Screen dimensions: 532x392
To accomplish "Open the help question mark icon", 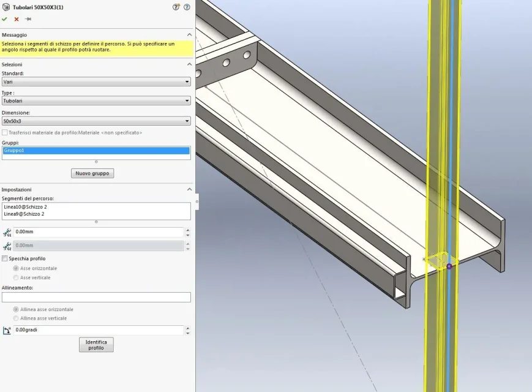I will click(x=187, y=7).
